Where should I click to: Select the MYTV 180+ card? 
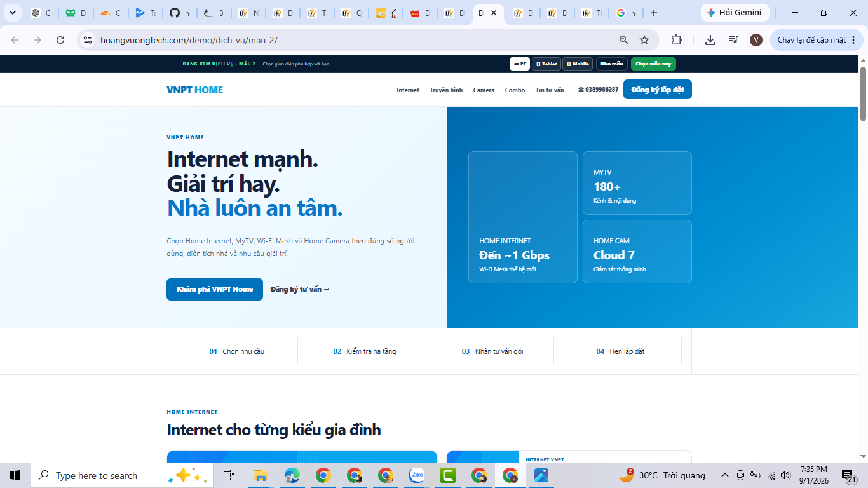637,183
